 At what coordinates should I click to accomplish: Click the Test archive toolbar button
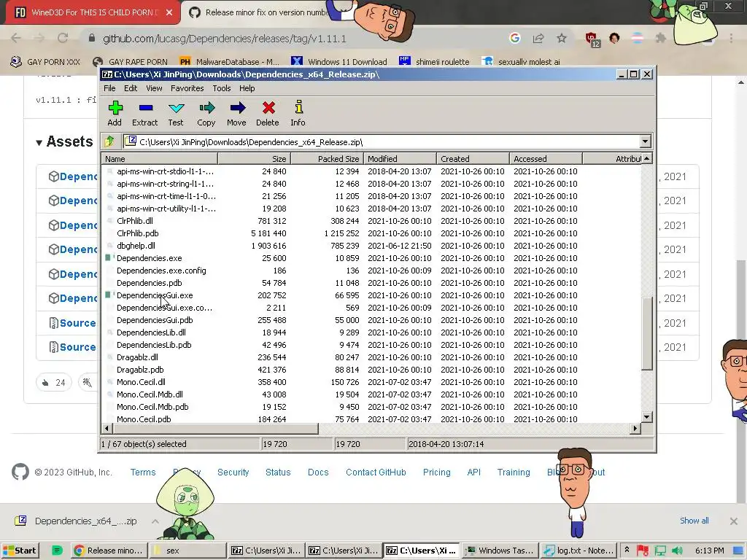point(176,113)
